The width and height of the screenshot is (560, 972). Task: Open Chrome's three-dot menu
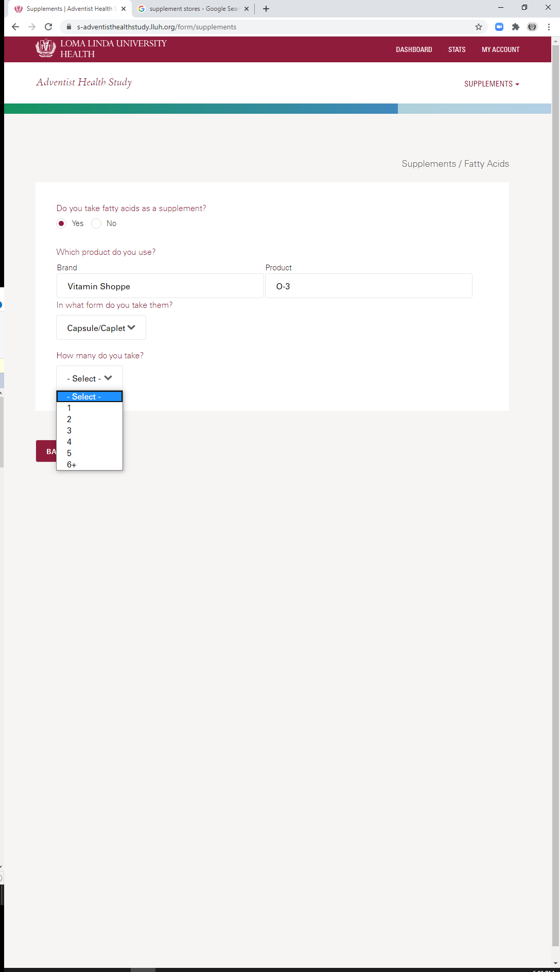tap(549, 27)
